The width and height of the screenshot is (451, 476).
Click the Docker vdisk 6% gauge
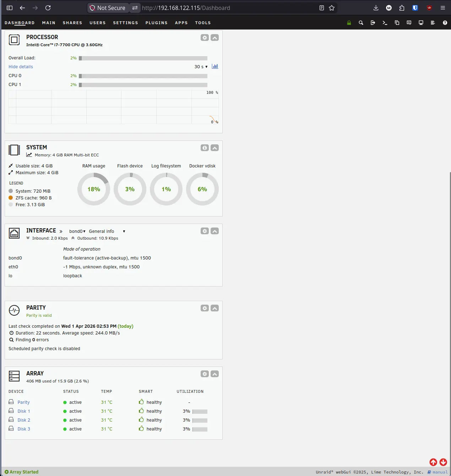202,189
